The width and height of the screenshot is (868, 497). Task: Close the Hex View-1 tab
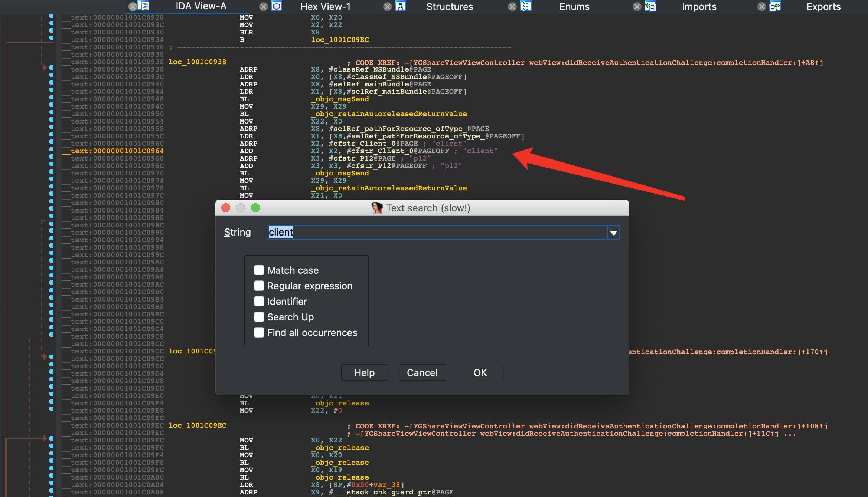(x=264, y=7)
